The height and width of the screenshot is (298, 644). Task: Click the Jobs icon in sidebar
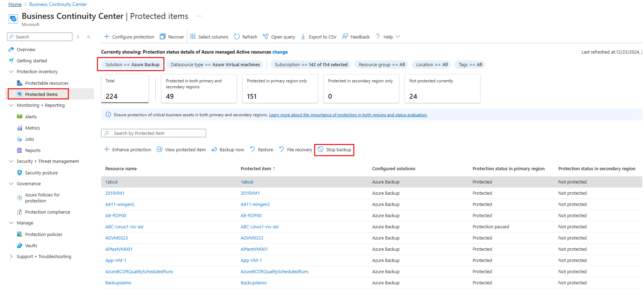pyautogui.click(x=20, y=139)
